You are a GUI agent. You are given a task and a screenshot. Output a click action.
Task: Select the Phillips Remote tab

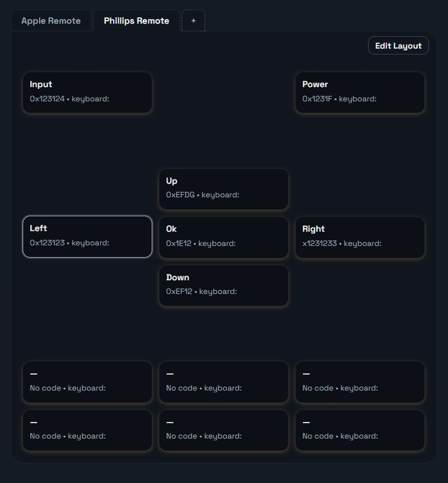pos(137,21)
